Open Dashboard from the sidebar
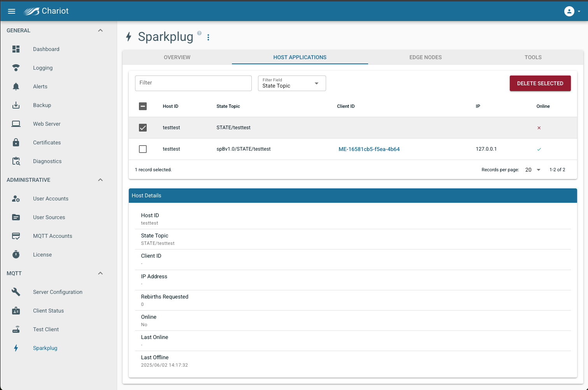588x390 pixels. coord(46,49)
